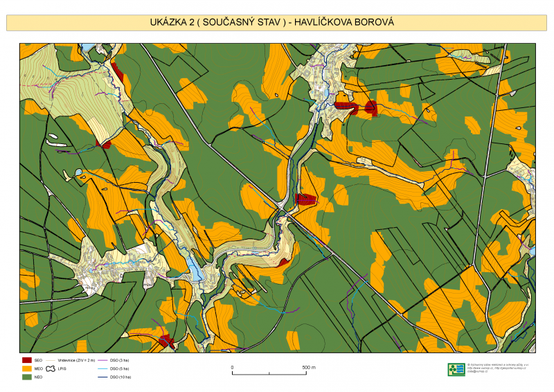Screen dimensions: 554x392
Task: Click the LPIS outline symbol in legend
Action: [51, 369]
